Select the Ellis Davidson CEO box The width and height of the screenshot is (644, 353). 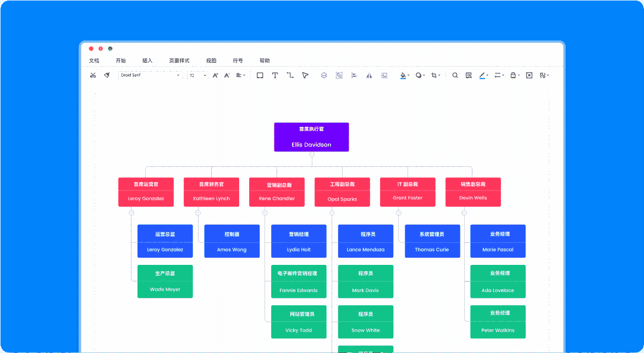click(311, 137)
